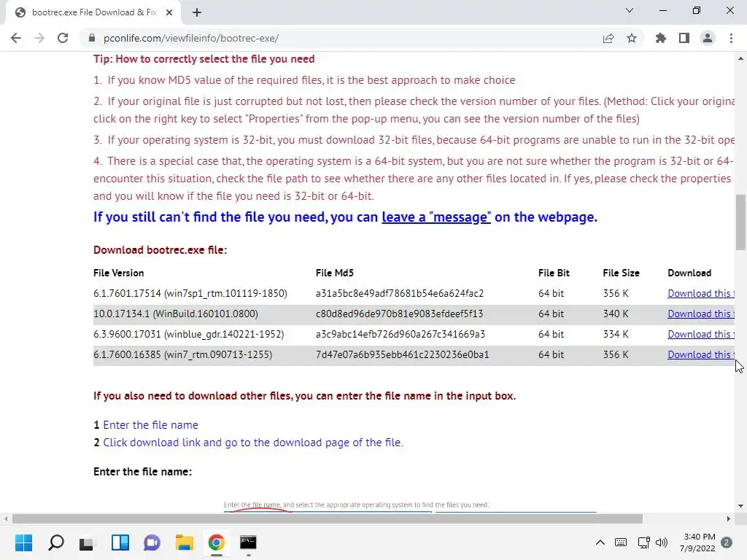Toggle the browser side panel
The height and width of the screenshot is (560, 747).
[x=684, y=38]
